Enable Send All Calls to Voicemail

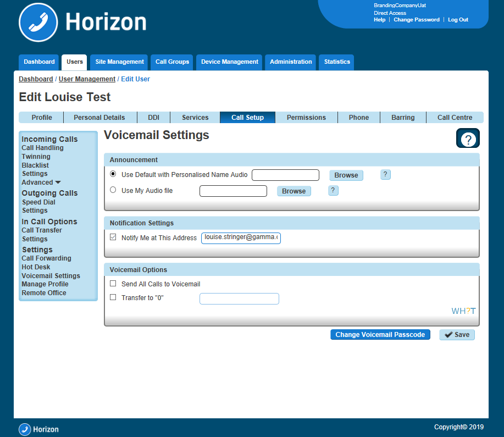(x=113, y=283)
